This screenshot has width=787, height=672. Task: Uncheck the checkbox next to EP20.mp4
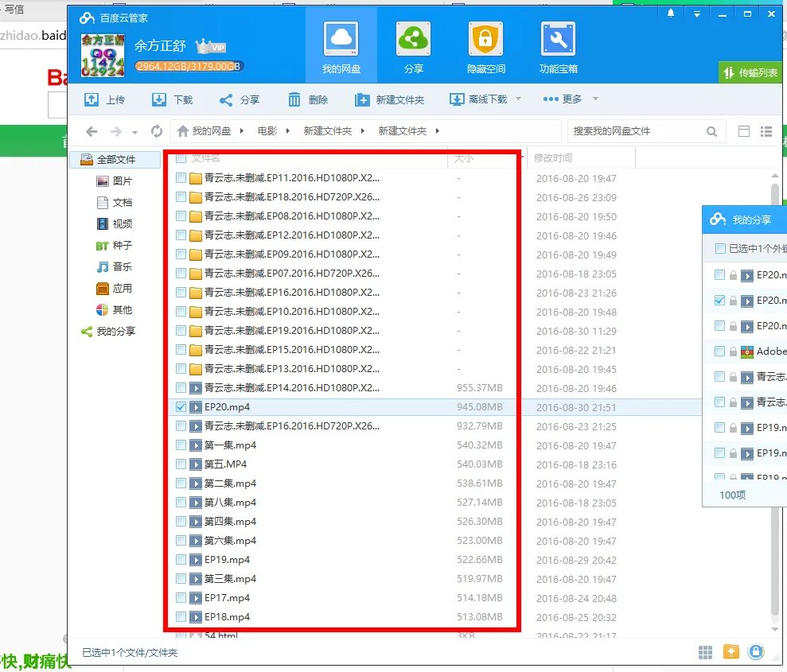pyautogui.click(x=181, y=407)
